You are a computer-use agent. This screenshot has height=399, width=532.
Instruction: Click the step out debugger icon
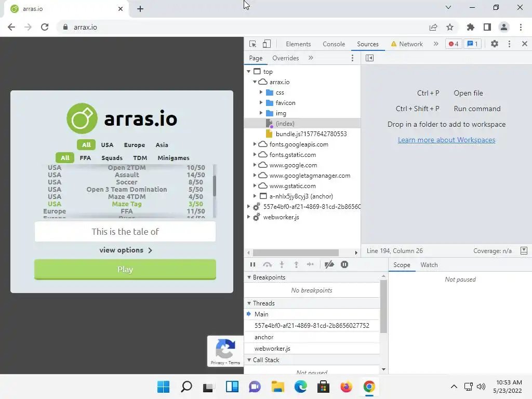pos(296,264)
